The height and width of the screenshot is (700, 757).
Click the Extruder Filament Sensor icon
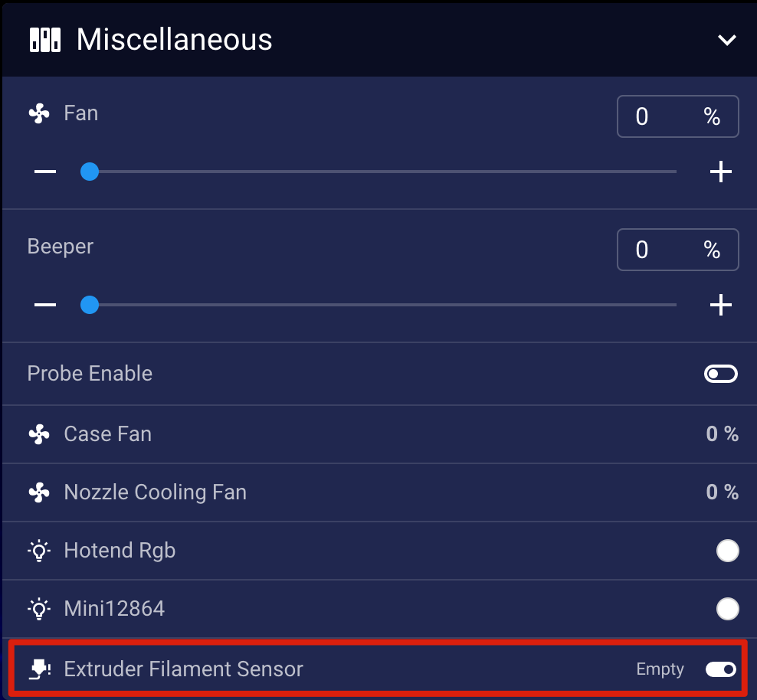(39, 669)
